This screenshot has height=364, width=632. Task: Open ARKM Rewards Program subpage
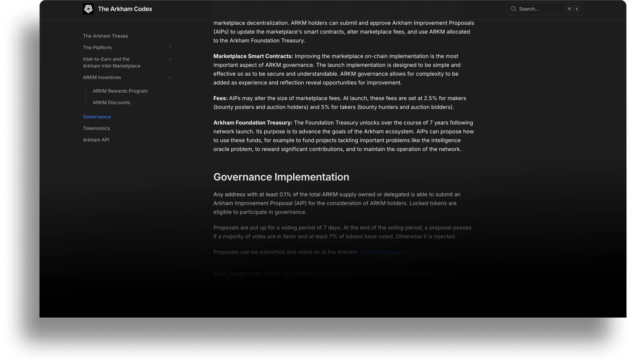click(120, 91)
